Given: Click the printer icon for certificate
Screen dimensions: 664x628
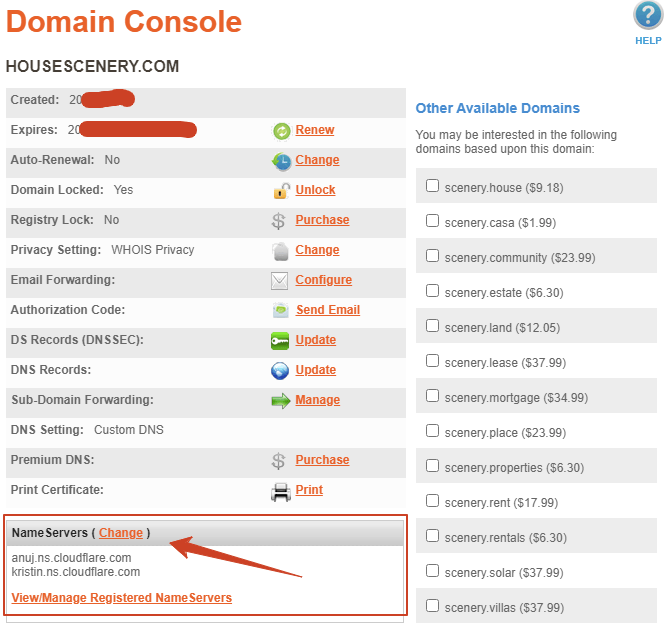Looking at the screenshot, I should 280,491.
